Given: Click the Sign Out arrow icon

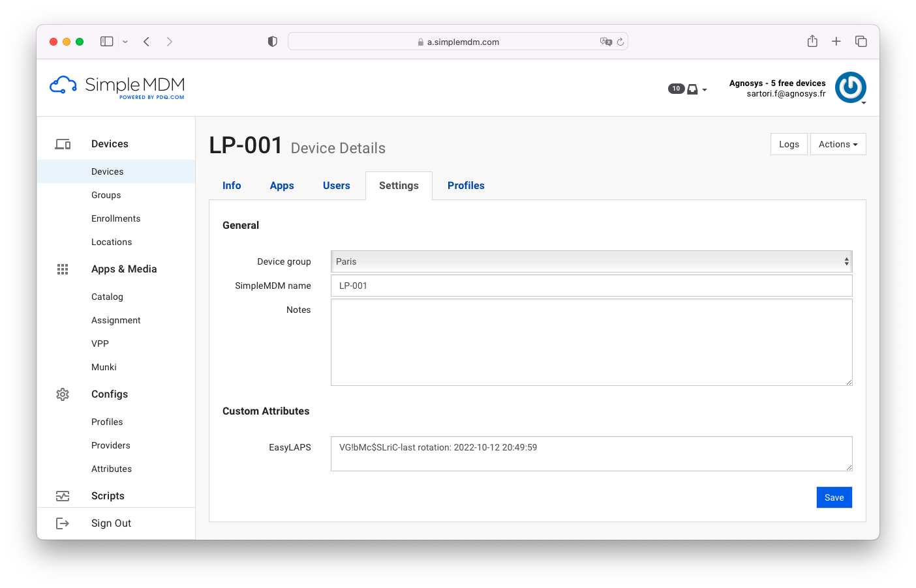Looking at the screenshot, I should pyautogui.click(x=63, y=523).
